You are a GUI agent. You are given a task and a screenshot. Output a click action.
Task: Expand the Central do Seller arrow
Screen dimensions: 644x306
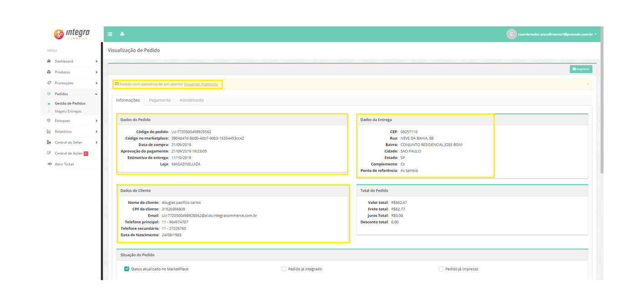click(96, 143)
